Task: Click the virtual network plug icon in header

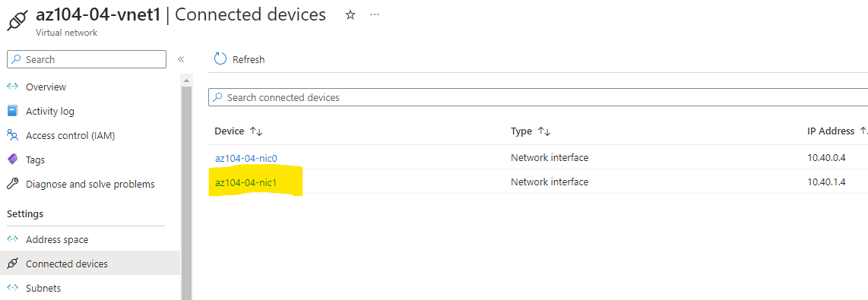Action: pos(17,20)
